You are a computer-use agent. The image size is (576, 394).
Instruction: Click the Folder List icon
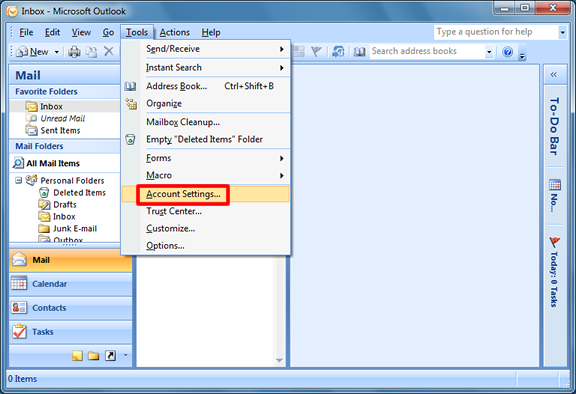coord(93,355)
